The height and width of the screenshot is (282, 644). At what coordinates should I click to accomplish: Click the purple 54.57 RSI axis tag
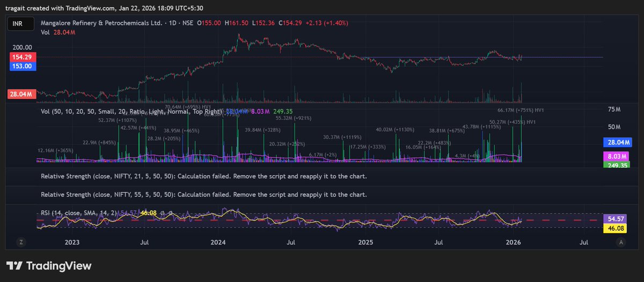tap(616, 219)
